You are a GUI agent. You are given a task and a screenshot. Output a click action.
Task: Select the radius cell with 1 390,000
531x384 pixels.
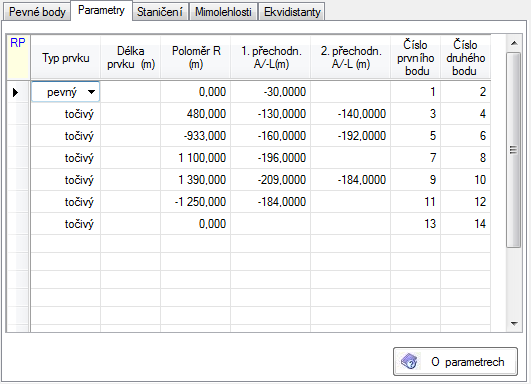[x=195, y=180]
